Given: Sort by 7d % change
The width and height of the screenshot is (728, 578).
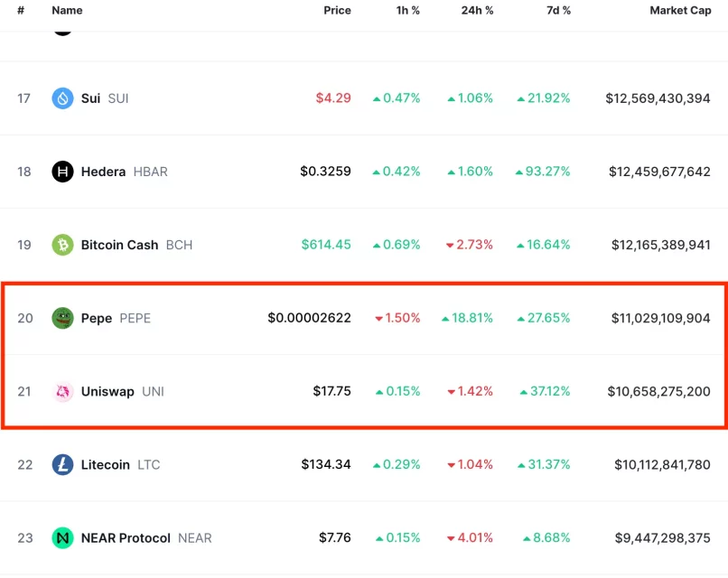Looking at the screenshot, I should tap(558, 11).
